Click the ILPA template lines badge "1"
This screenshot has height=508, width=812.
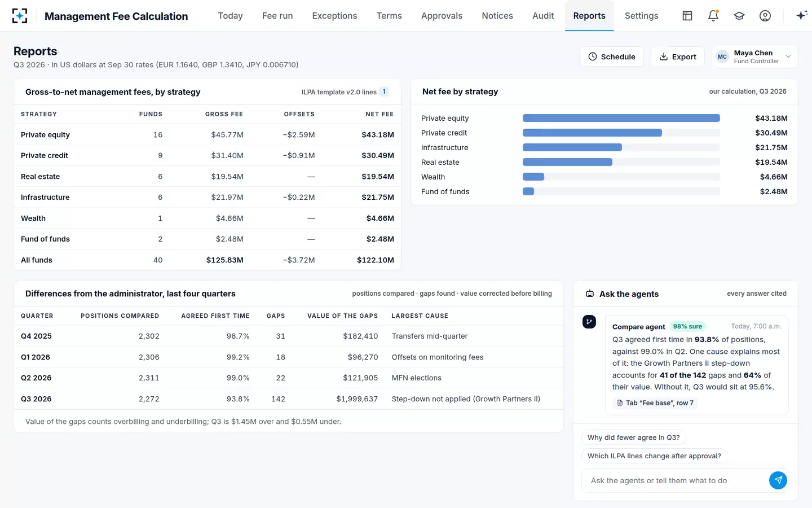(x=384, y=92)
